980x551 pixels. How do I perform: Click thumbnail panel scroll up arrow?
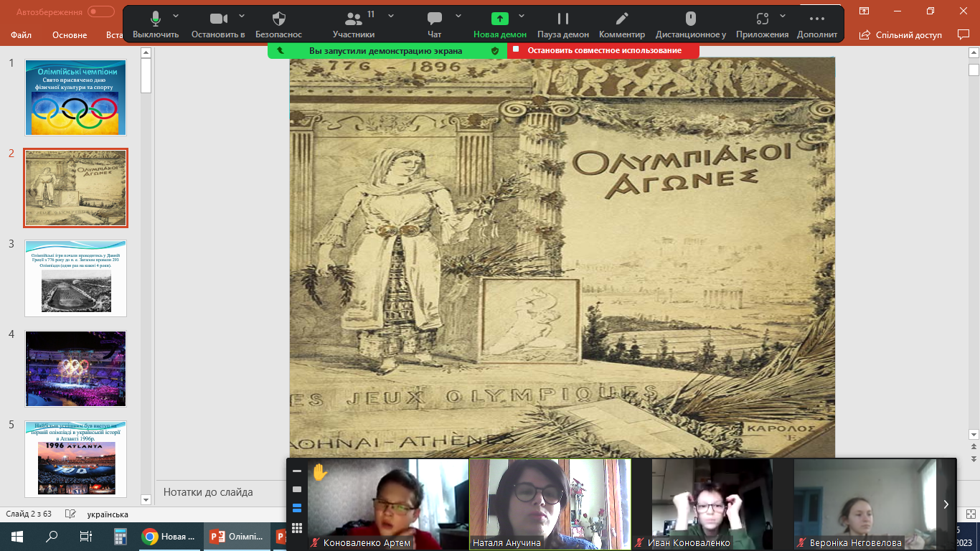pyautogui.click(x=146, y=52)
